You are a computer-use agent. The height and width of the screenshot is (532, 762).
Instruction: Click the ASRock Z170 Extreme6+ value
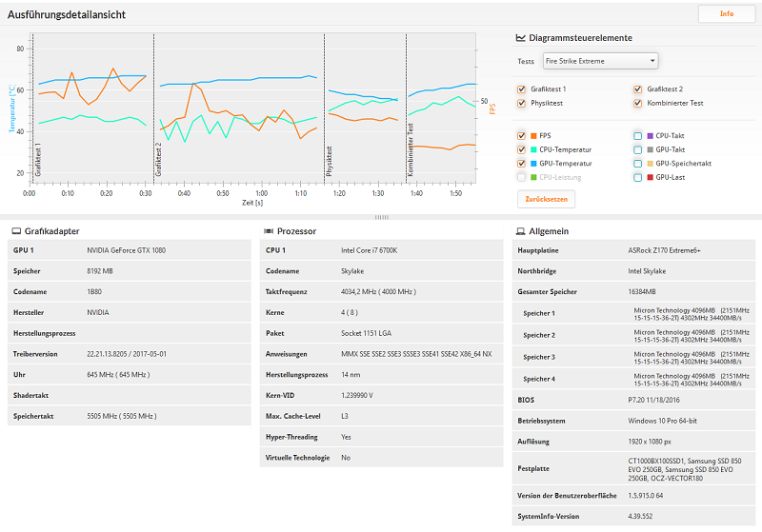click(x=664, y=250)
